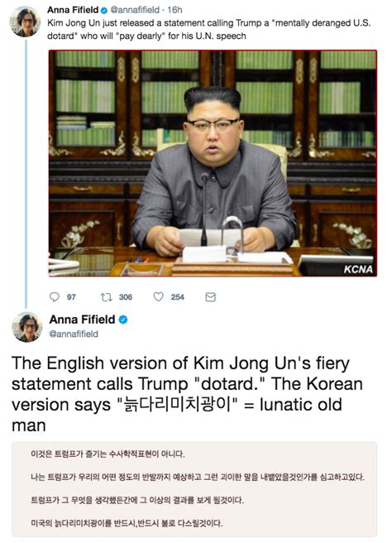Open the lower Anna Fifield display name

pyautogui.click(x=83, y=320)
